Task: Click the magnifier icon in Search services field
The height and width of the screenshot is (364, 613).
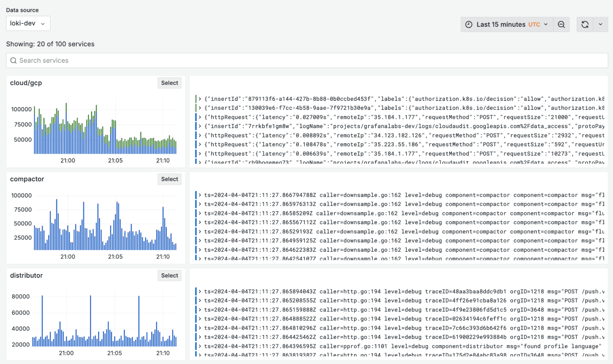Action: click(13, 60)
